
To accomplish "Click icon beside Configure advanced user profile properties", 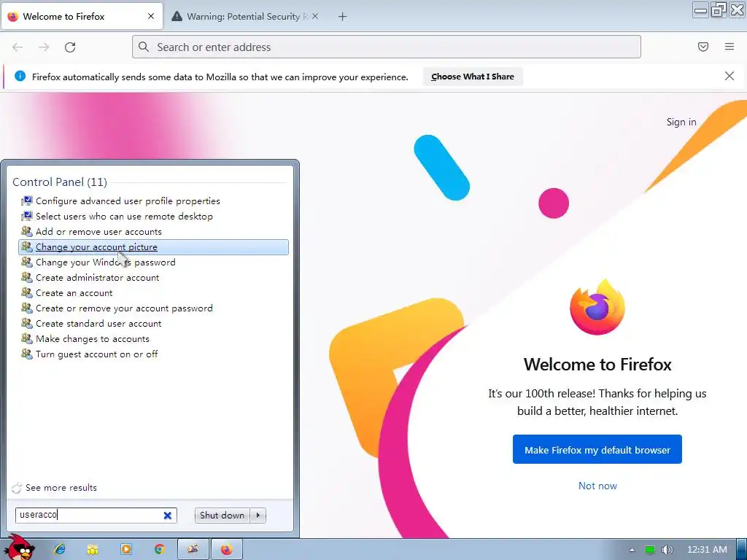I will [27, 201].
